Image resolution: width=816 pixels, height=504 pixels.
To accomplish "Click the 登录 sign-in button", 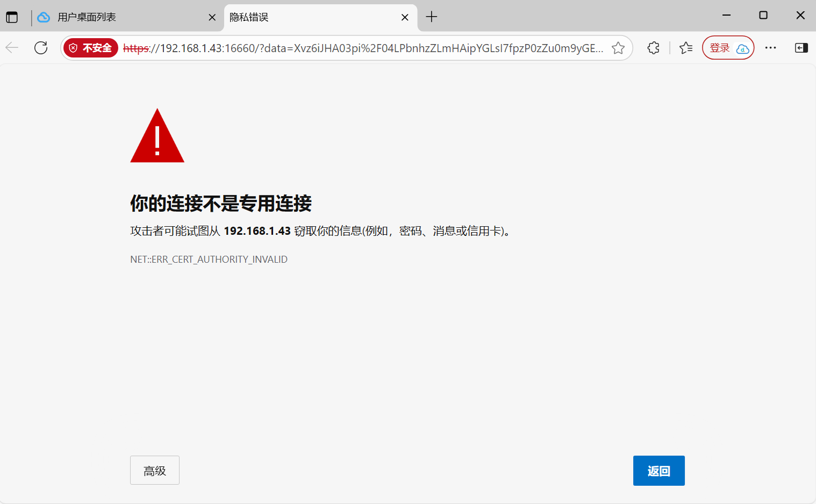I will [x=720, y=47].
